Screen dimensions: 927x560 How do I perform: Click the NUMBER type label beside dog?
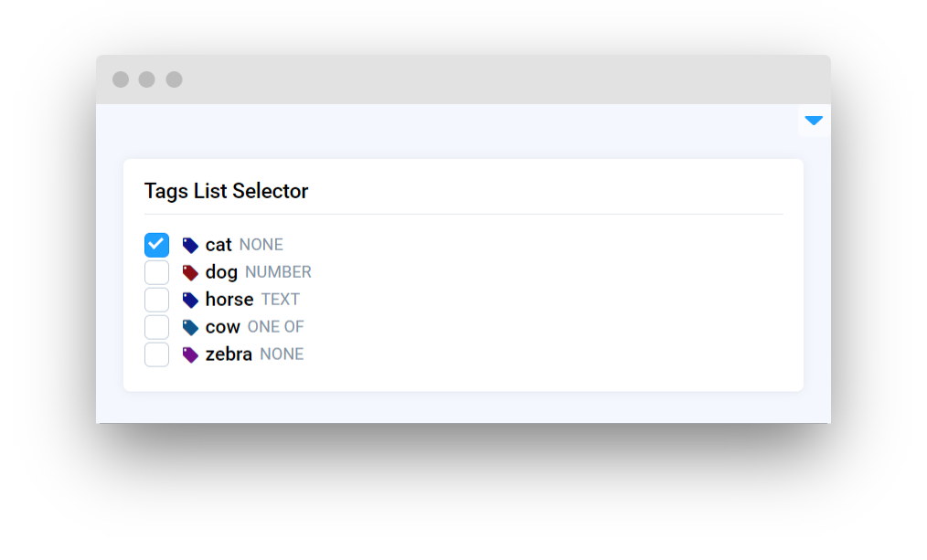tap(278, 272)
